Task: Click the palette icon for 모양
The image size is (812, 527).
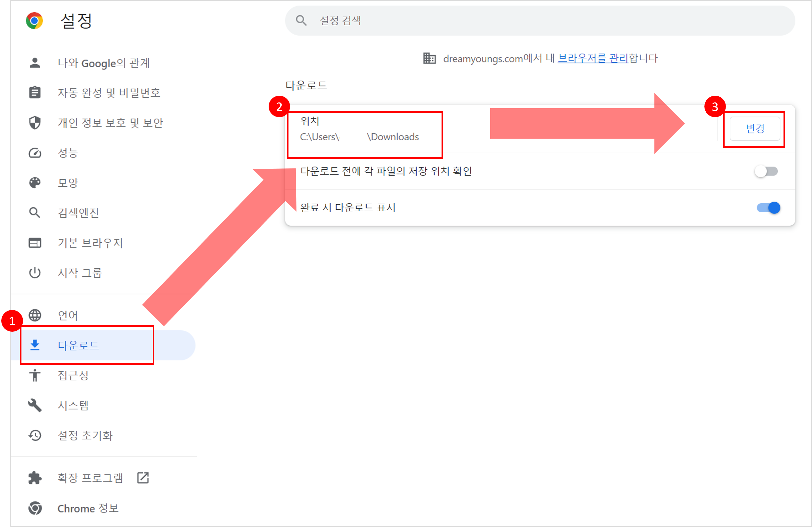Action: 35,183
